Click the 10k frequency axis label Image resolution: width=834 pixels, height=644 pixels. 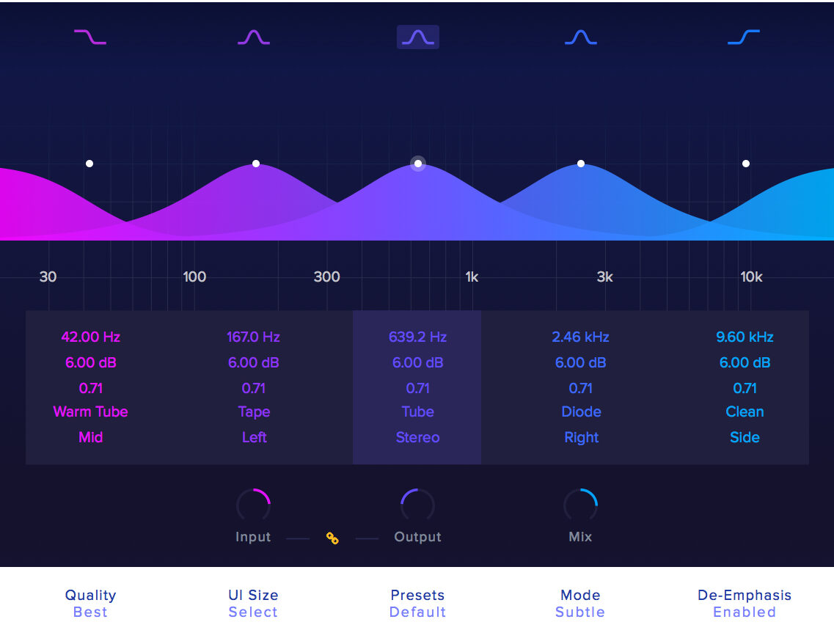(x=751, y=277)
